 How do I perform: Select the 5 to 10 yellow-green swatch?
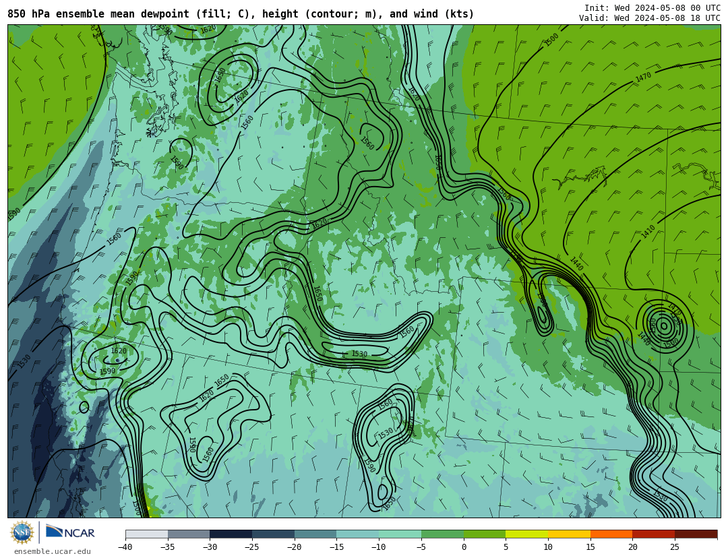click(x=527, y=534)
